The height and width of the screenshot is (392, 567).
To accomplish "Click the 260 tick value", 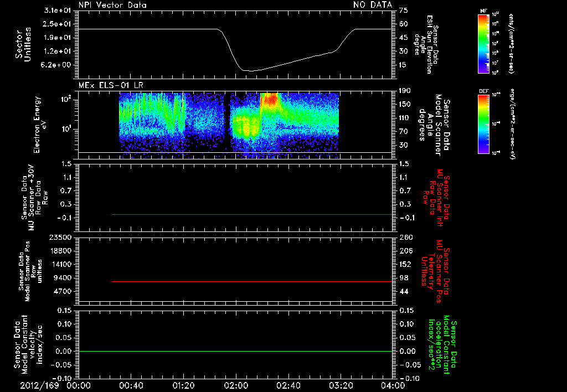I will coord(406,237).
